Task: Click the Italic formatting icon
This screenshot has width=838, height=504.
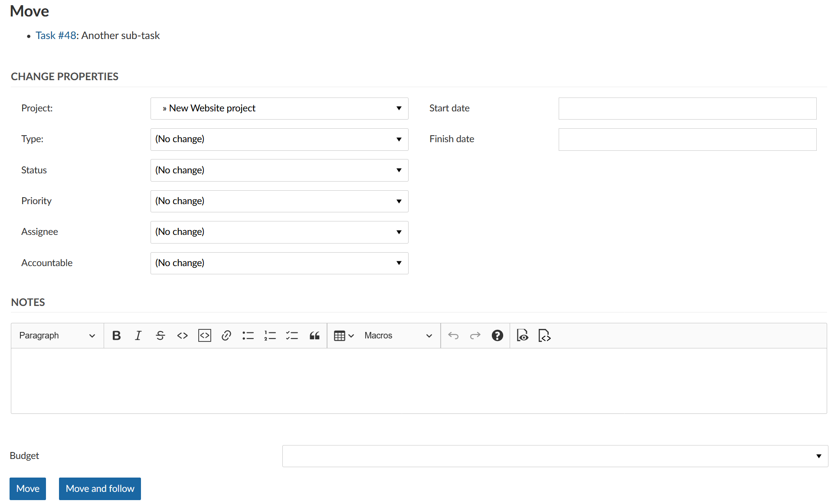Action: coord(138,335)
